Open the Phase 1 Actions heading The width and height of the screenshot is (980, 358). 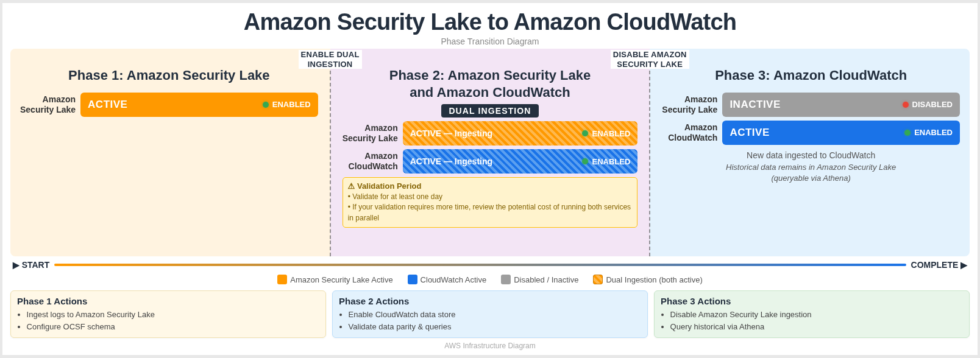tap(52, 301)
